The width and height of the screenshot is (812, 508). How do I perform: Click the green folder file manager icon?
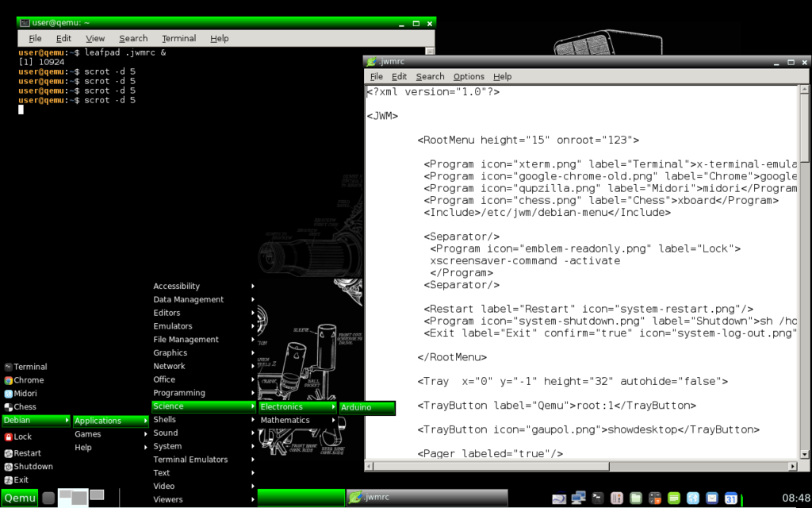[x=636, y=498]
